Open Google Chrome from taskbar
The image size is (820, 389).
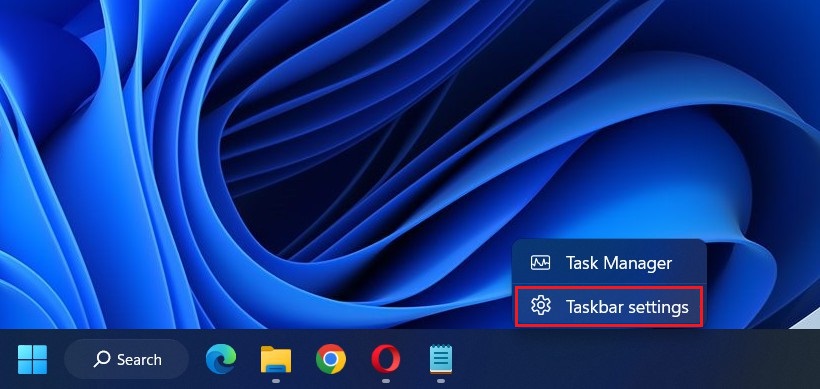pyautogui.click(x=331, y=360)
